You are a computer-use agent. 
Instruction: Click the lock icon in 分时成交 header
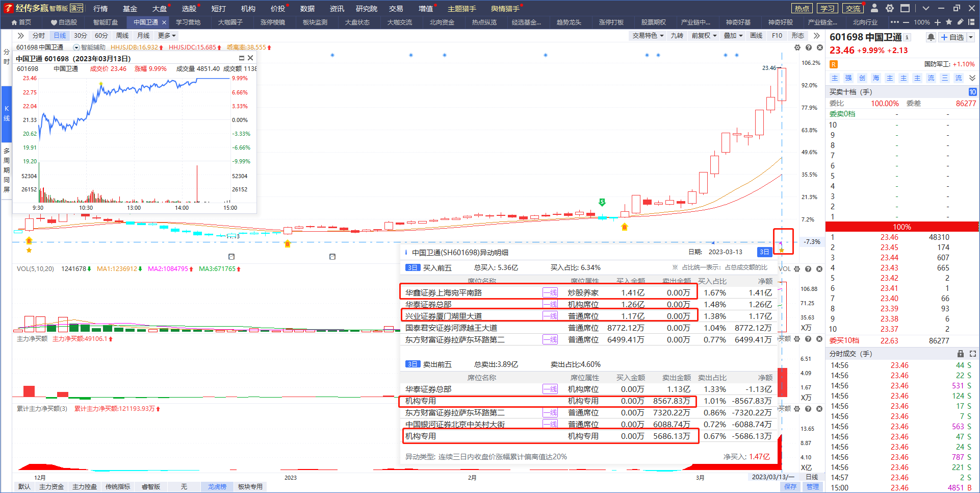tap(961, 354)
